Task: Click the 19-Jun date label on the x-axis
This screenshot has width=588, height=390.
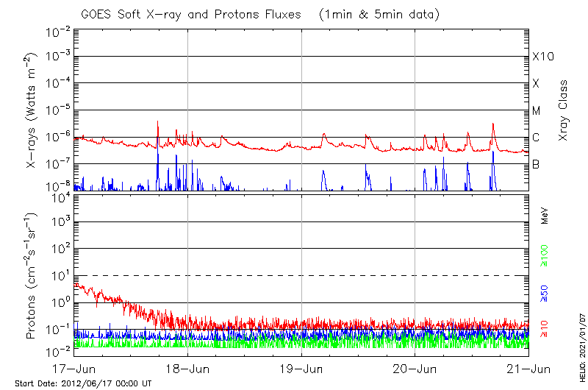Action: 301,368
